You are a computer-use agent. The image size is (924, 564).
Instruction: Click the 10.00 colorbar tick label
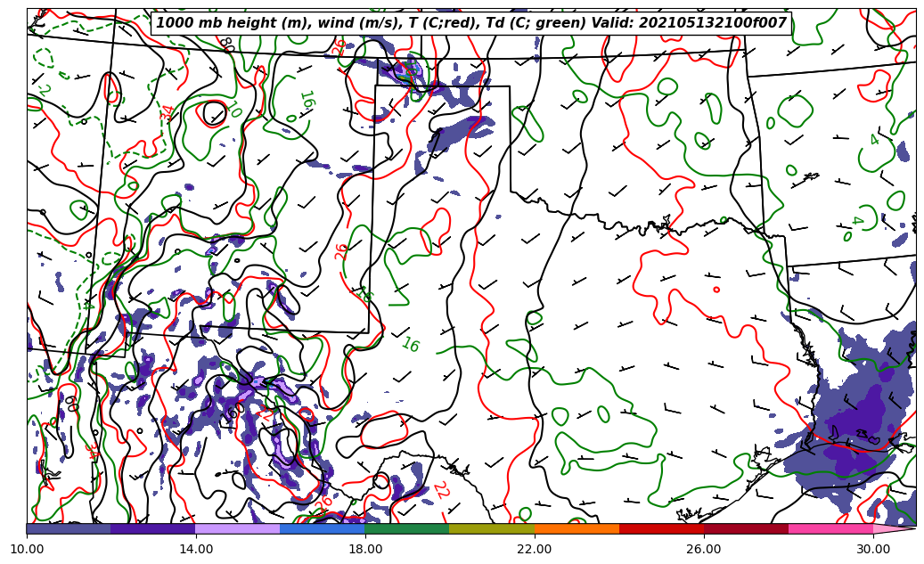(x=27, y=549)
